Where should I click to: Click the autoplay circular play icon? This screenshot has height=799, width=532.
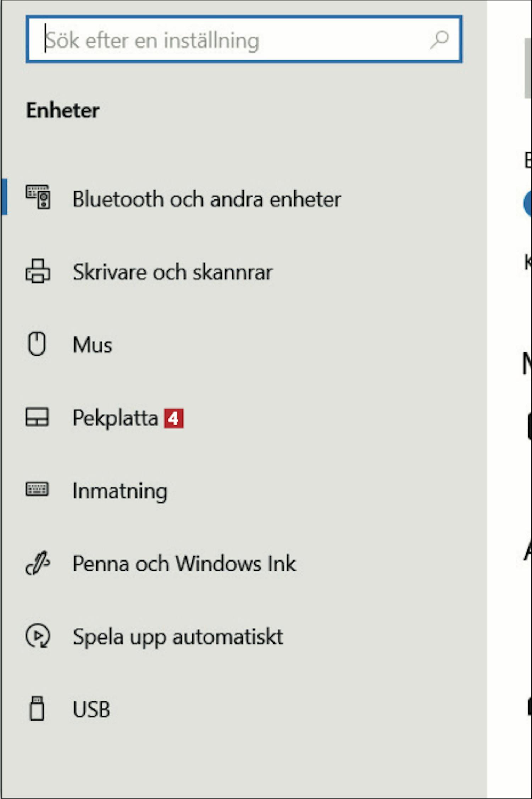(38, 636)
